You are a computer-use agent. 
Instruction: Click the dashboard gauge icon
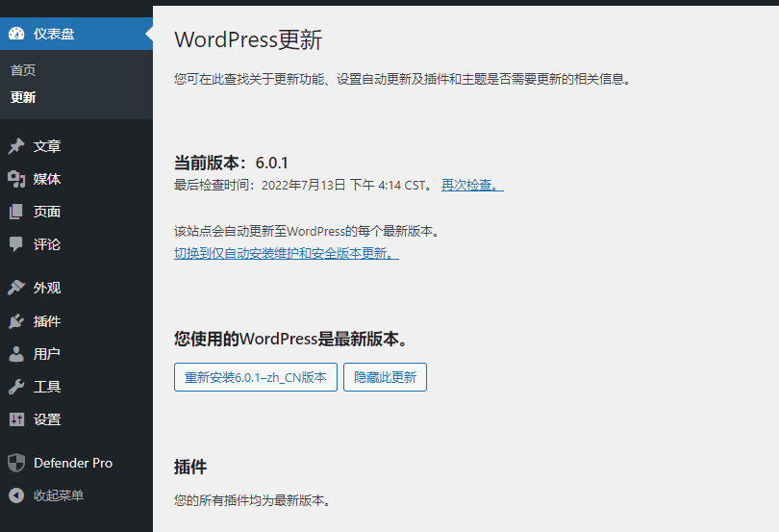tap(16, 34)
